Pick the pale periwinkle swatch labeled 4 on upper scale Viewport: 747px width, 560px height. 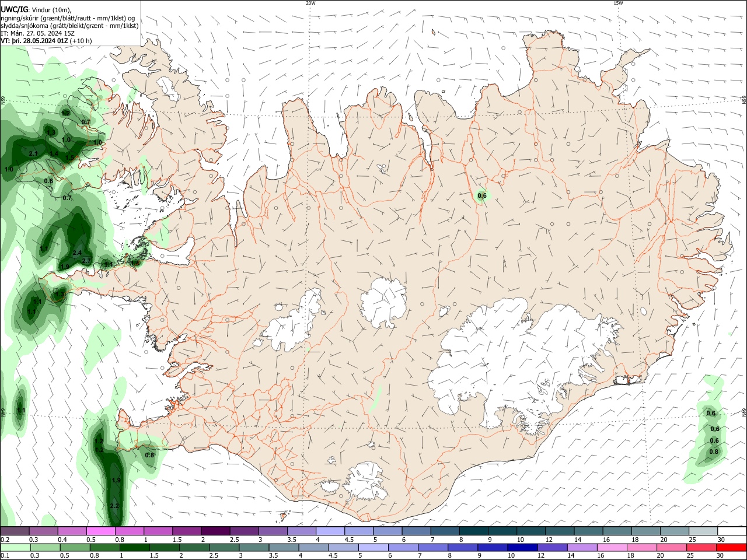(x=329, y=531)
